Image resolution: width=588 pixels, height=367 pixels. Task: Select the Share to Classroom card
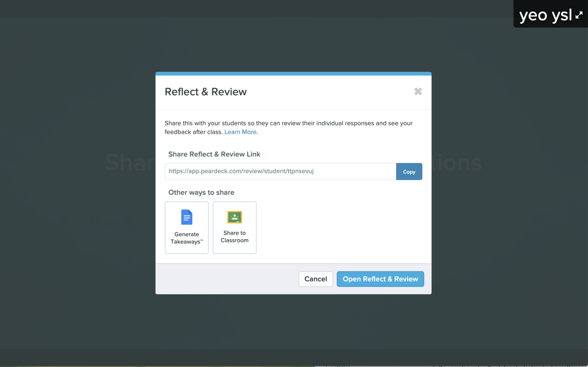click(235, 228)
